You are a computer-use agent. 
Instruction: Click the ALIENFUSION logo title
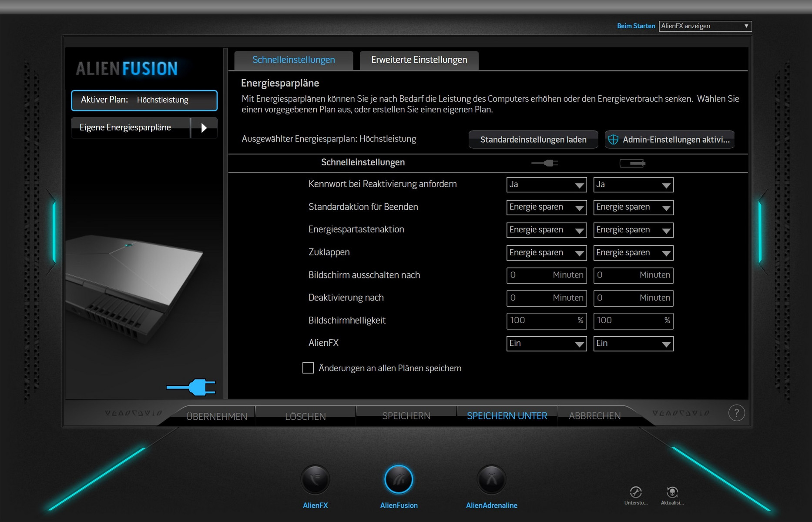coord(127,69)
